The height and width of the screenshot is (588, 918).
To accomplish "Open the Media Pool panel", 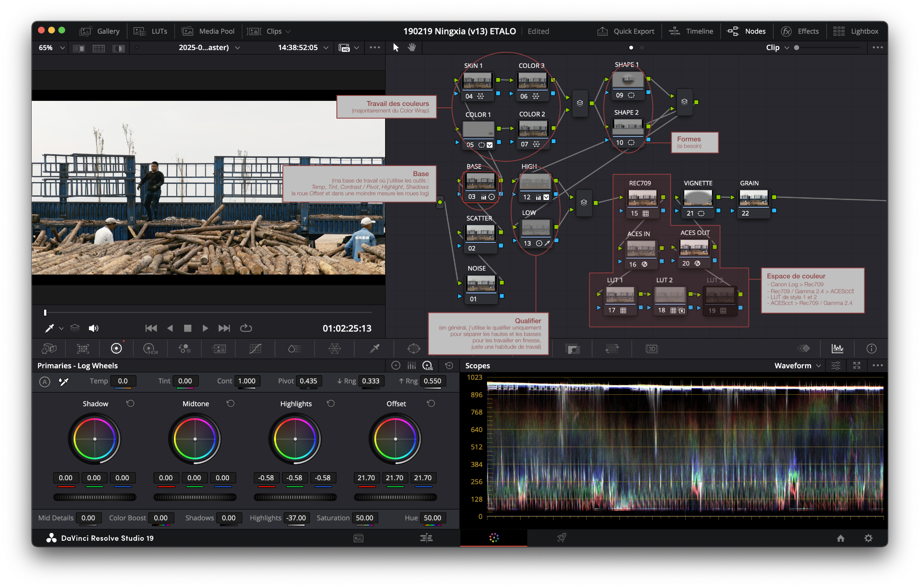I will [208, 31].
